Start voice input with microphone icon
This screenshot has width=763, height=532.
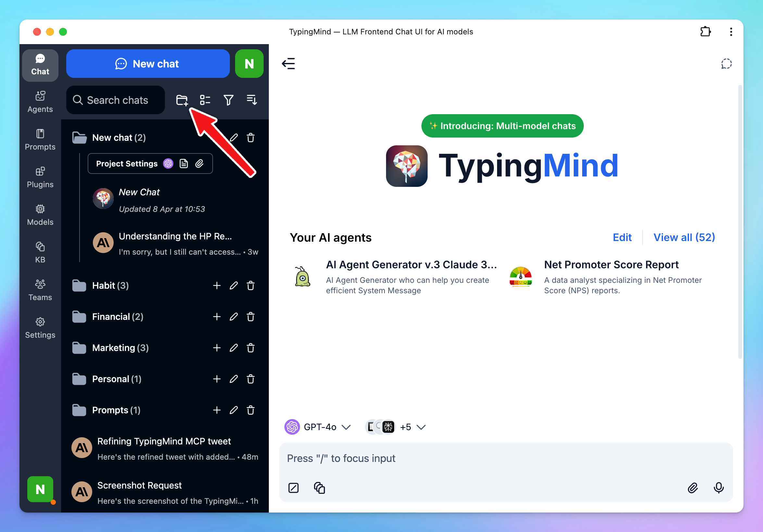click(719, 488)
